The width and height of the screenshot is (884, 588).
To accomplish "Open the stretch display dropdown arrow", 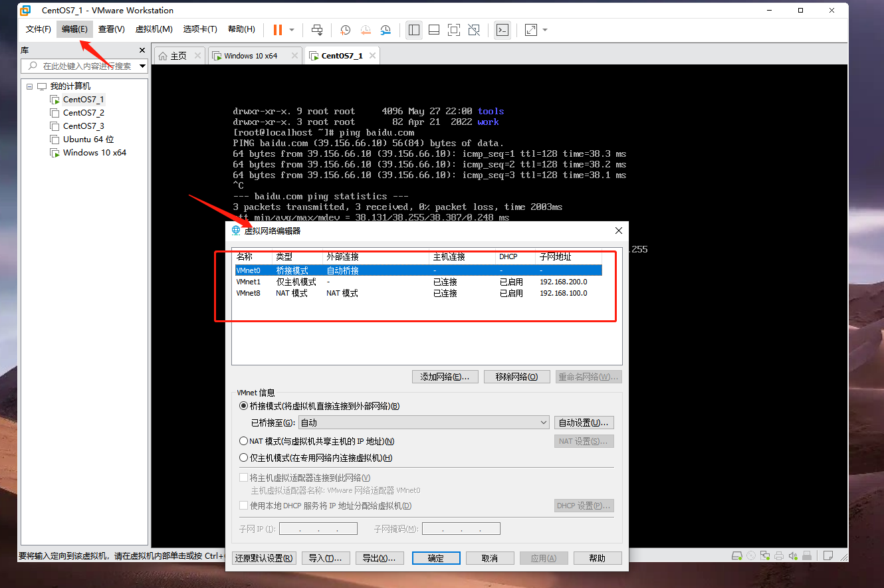I will (545, 30).
